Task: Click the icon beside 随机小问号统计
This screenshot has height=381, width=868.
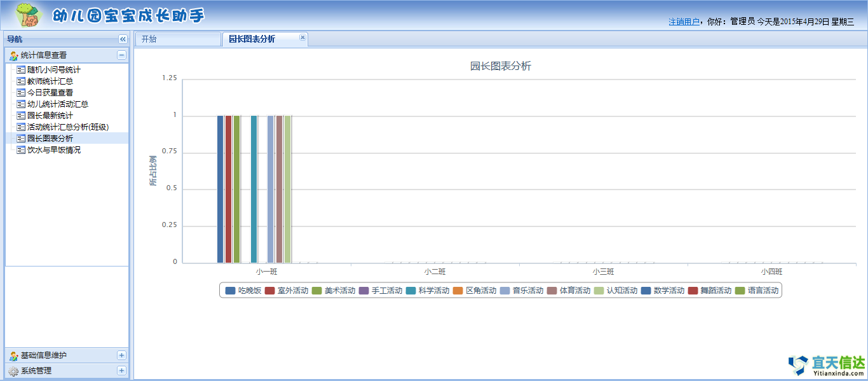Action: point(21,70)
